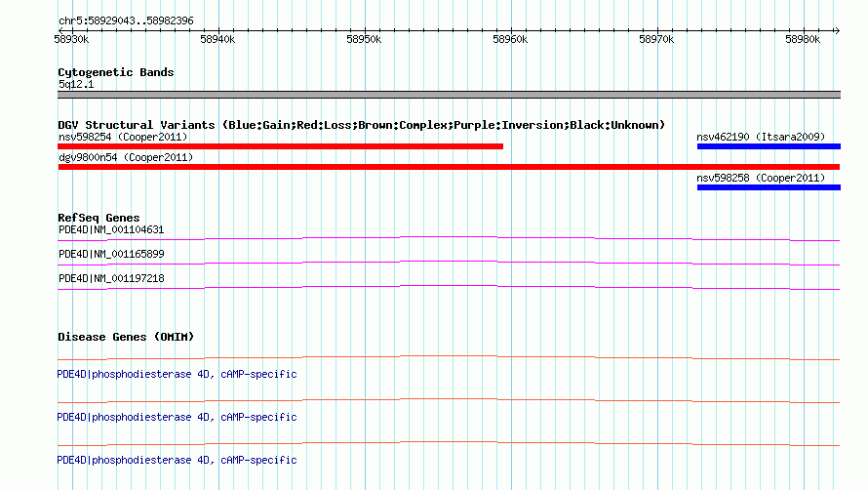
Task: Click the right arrowhead of the ruler
Action: [x=837, y=30]
